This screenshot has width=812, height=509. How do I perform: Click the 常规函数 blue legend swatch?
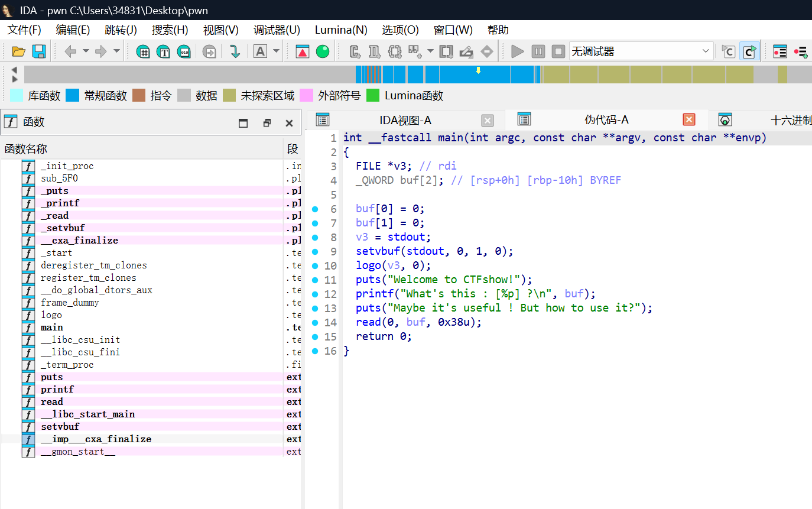click(x=72, y=95)
